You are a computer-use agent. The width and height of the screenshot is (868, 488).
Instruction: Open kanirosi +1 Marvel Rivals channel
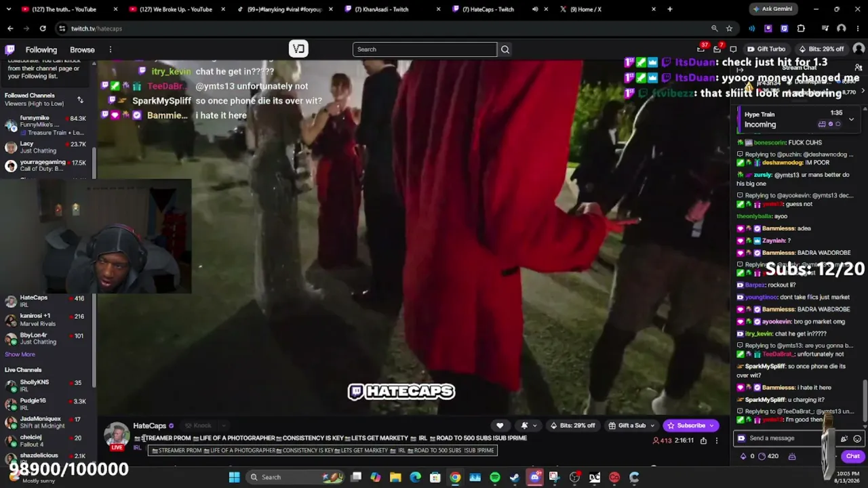[45, 319]
